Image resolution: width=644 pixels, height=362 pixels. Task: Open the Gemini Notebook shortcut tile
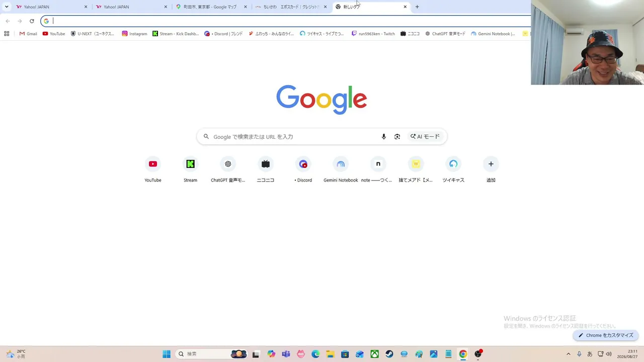[x=341, y=169]
